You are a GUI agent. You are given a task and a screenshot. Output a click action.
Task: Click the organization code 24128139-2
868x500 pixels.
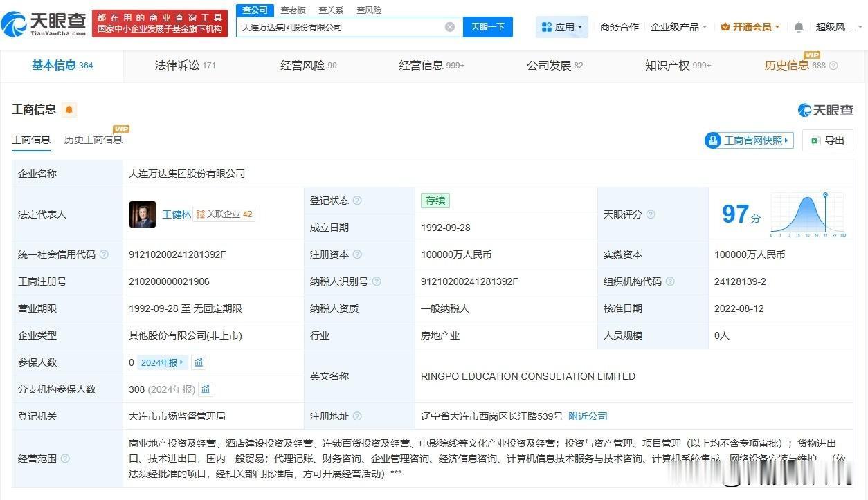point(740,281)
